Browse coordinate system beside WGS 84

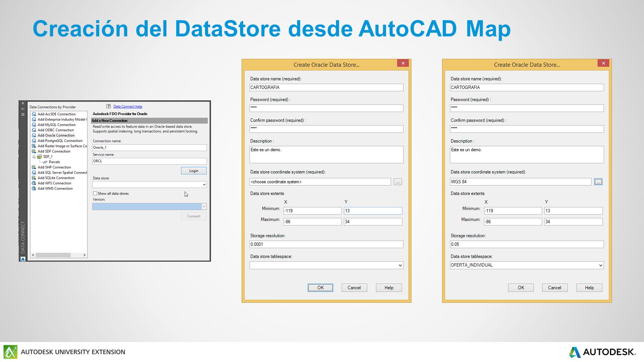pyautogui.click(x=598, y=182)
